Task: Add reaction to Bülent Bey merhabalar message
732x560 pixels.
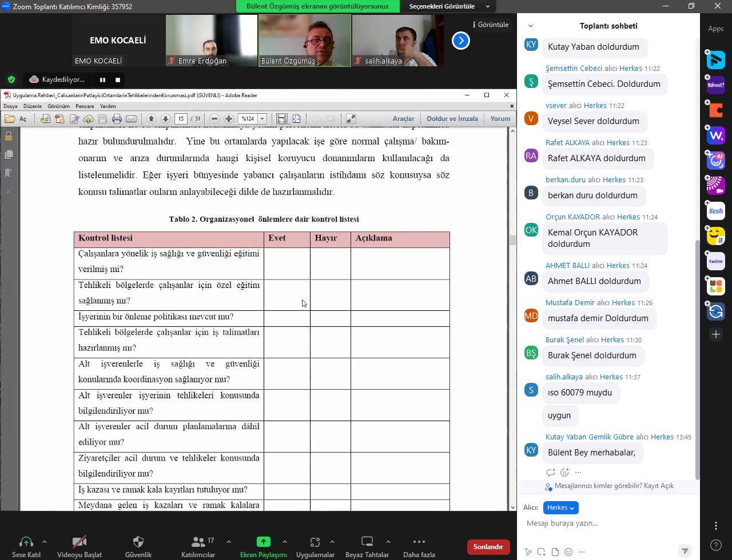Action: point(564,473)
